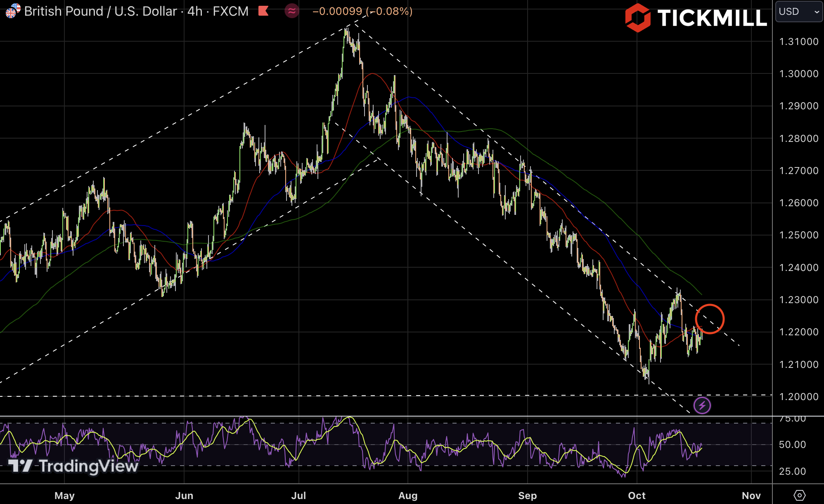Click the Tickmill logo
Viewport: 824px width, 504px height.
(696, 18)
